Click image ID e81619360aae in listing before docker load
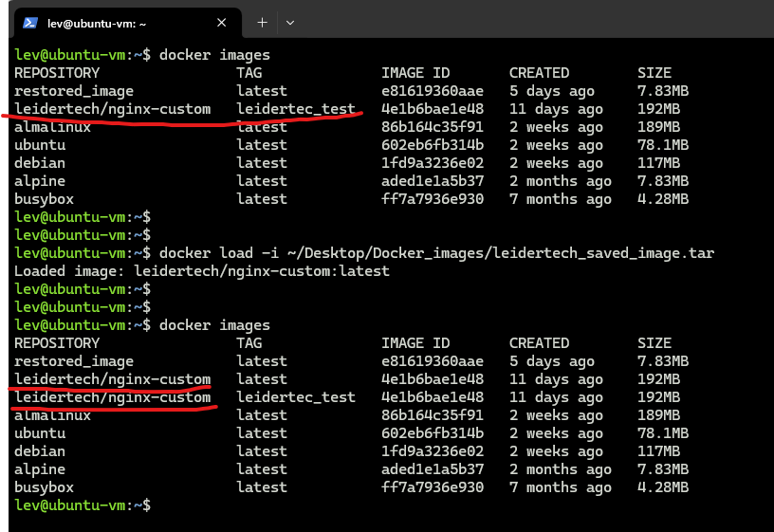The height and width of the screenshot is (532, 774). point(433,91)
